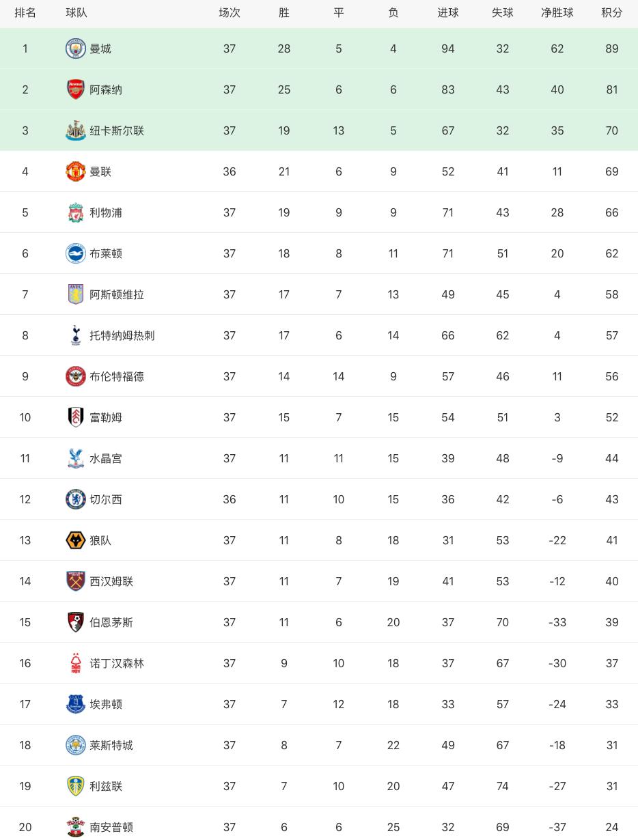Viewport: 638px width, 840px height.
Task: Open the 富勒姆 team link
Action: pyautogui.click(x=106, y=417)
